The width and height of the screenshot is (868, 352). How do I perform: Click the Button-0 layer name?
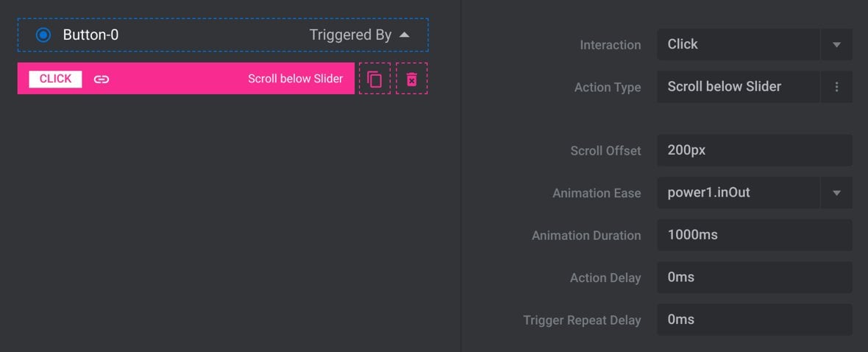pos(90,35)
